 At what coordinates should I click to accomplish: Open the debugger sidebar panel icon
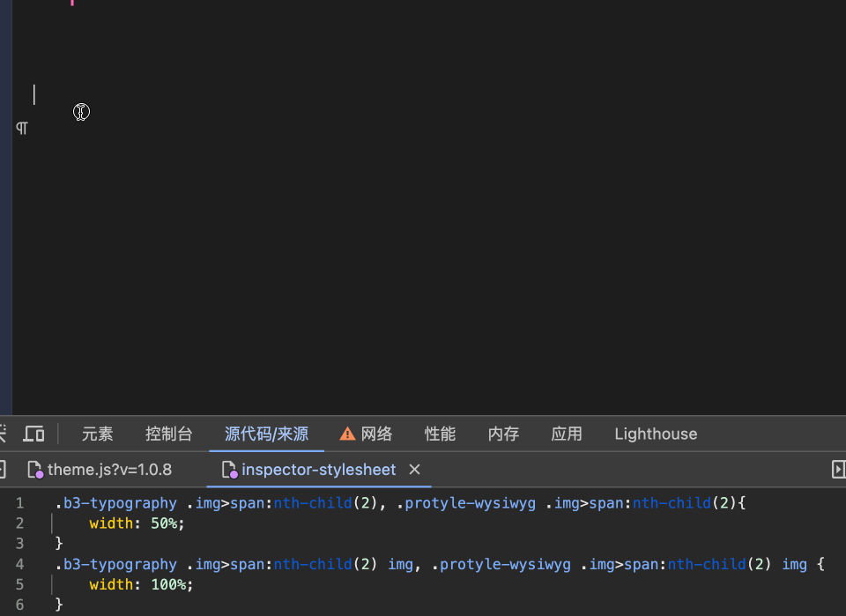point(838,469)
